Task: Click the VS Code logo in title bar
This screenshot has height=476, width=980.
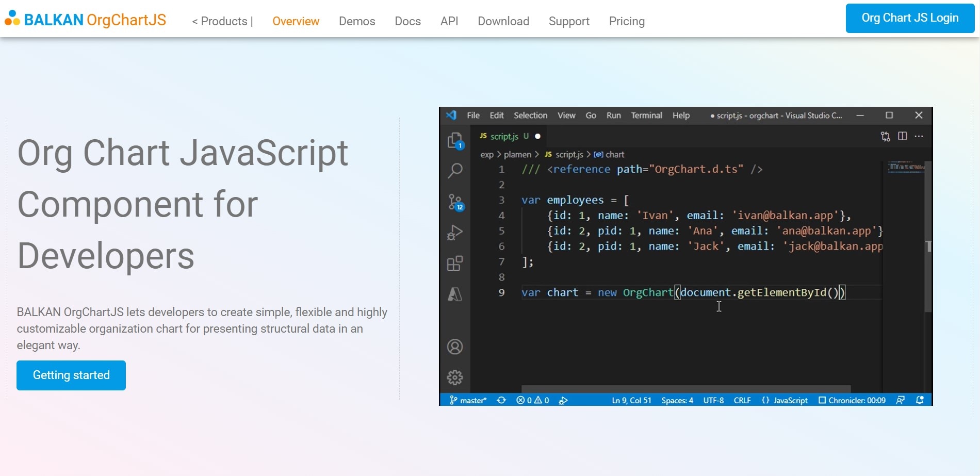Action: (x=451, y=115)
